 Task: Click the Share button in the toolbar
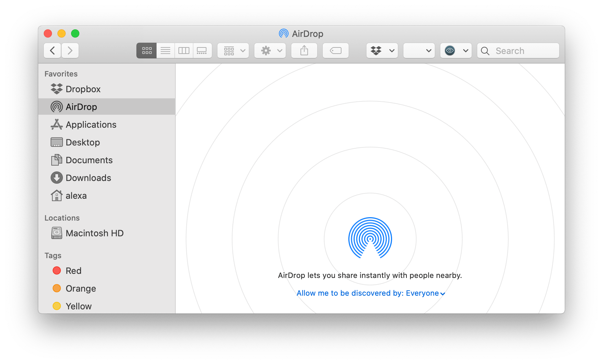[304, 50]
